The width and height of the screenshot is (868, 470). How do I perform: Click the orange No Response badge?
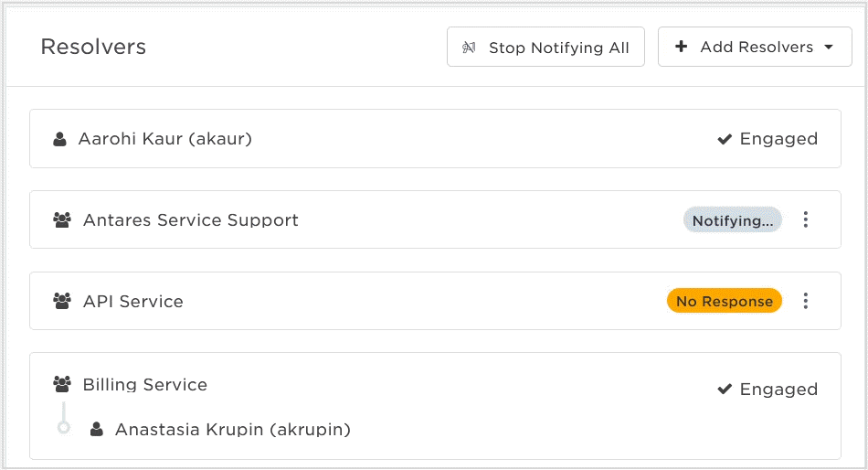tap(724, 301)
